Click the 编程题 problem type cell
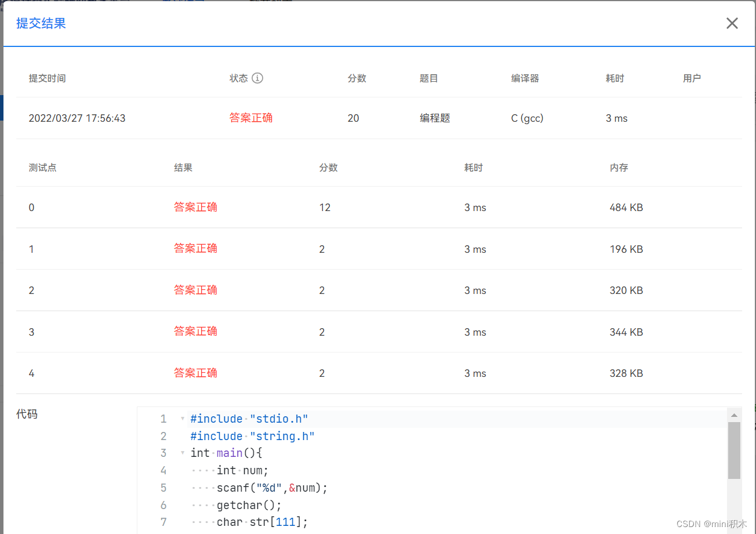This screenshot has width=756, height=534. click(435, 118)
